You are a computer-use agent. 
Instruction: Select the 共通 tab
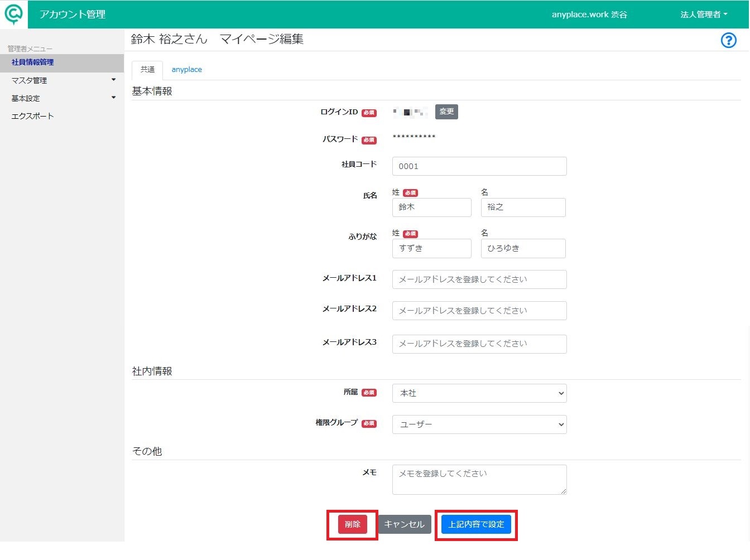tap(147, 70)
